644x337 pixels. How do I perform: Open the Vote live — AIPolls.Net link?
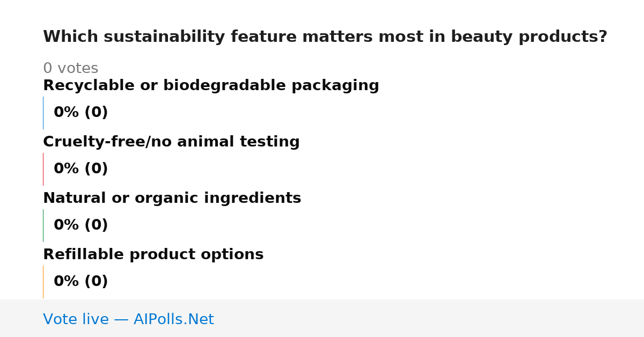[x=128, y=319]
